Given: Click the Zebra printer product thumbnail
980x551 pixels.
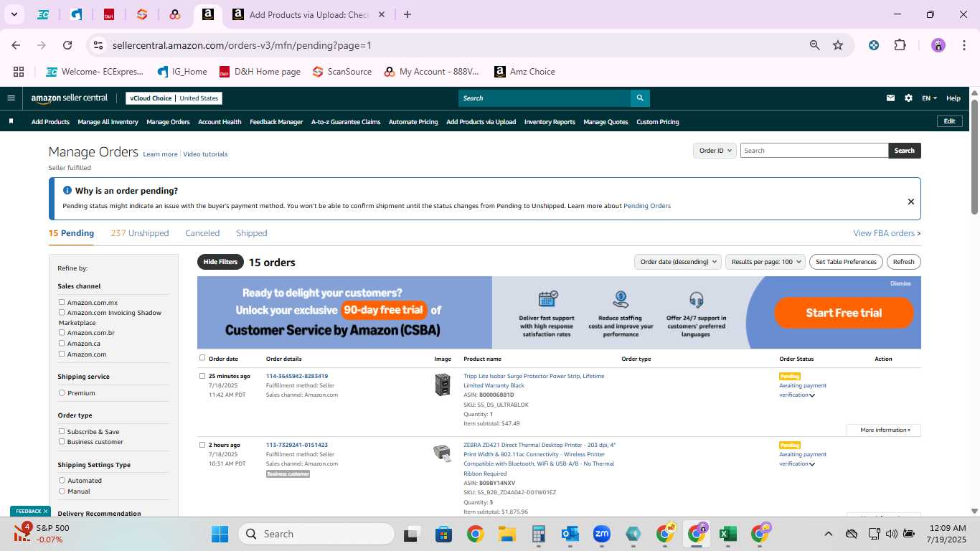Looking at the screenshot, I should (442, 453).
